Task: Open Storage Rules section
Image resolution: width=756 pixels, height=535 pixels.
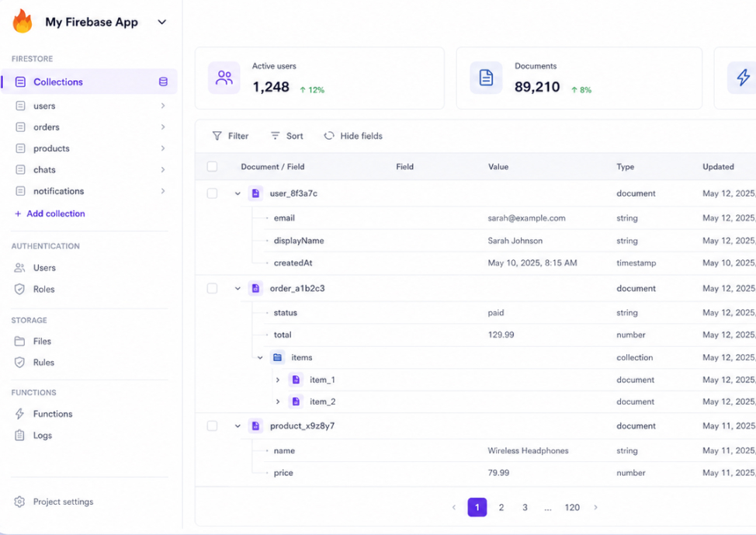Action: click(x=43, y=363)
